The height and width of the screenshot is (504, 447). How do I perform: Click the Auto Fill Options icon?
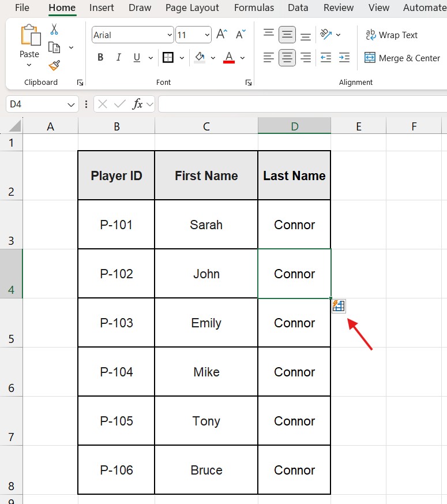click(x=339, y=306)
